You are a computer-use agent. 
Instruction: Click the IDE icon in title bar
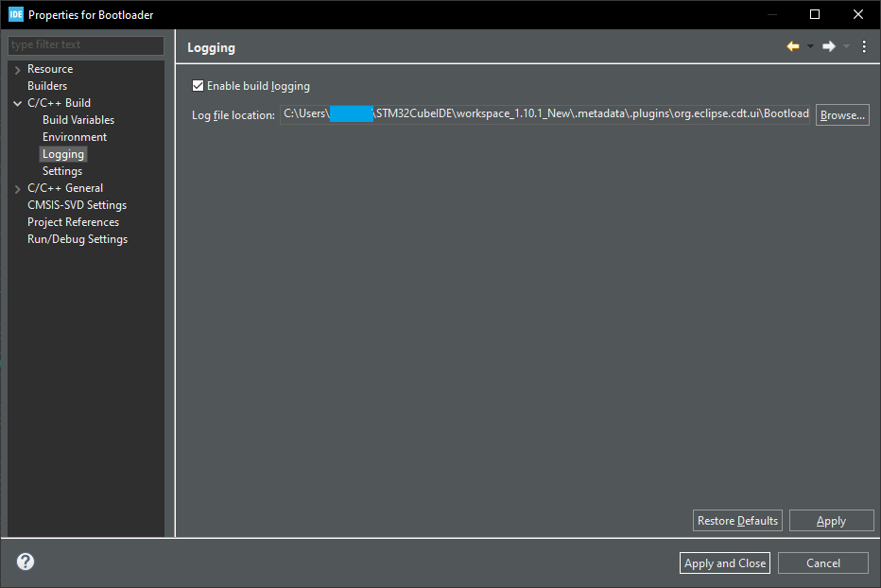pos(16,14)
